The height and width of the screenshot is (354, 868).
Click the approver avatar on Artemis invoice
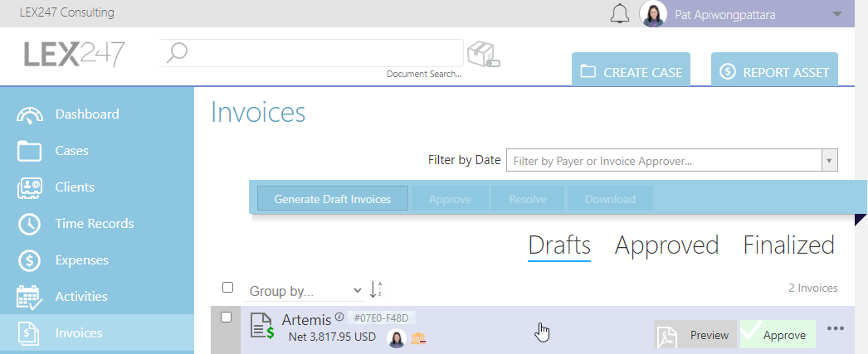click(x=397, y=337)
